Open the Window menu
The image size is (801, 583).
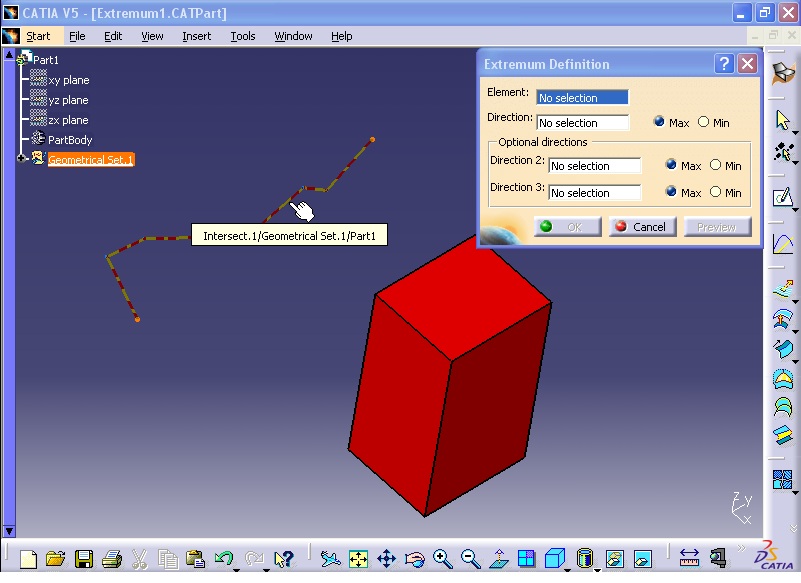coord(293,36)
